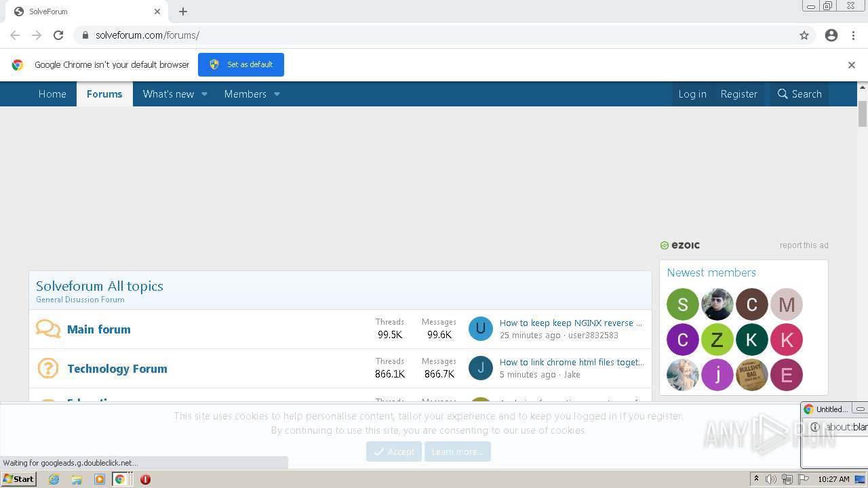Click the taskbar clock showing 10:27 AM
The image size is (868, 488).
833,479
